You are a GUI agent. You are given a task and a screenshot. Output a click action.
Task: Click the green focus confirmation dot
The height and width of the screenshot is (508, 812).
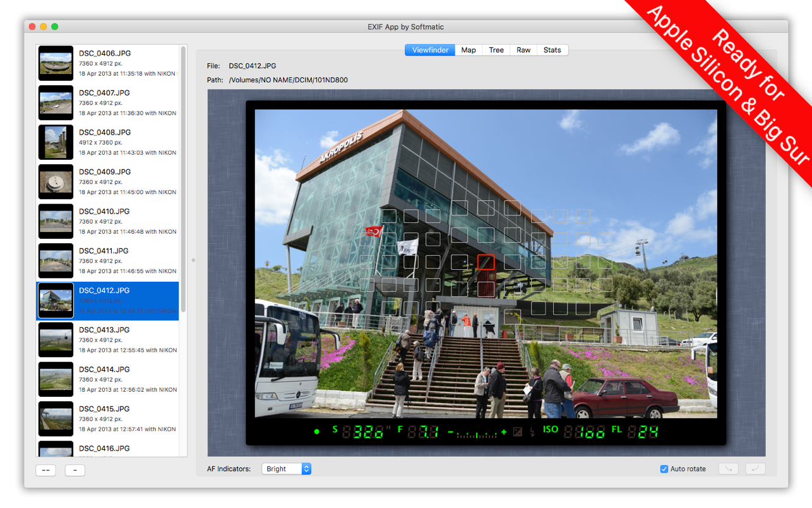317,432
